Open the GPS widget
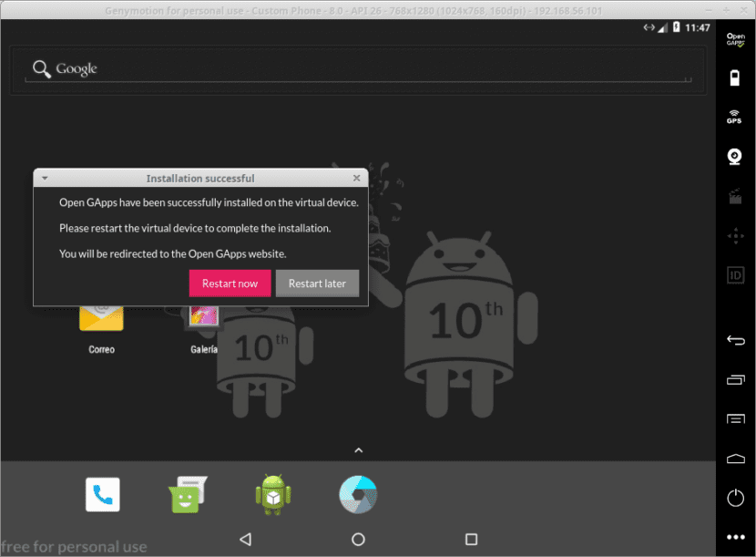Image resolution: width=756 pixels, height=557 pixels. pos(734,117)
